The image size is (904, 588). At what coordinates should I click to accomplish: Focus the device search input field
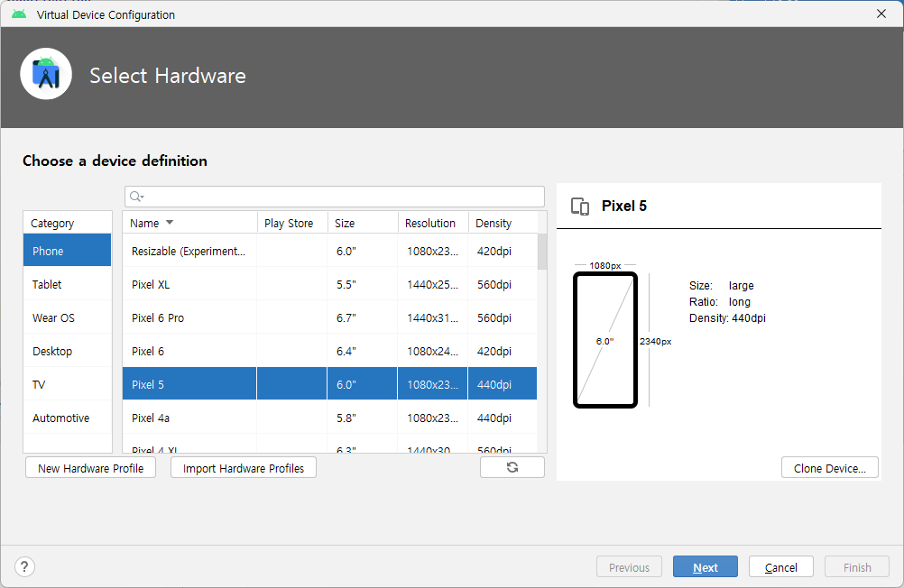[335, 197]
